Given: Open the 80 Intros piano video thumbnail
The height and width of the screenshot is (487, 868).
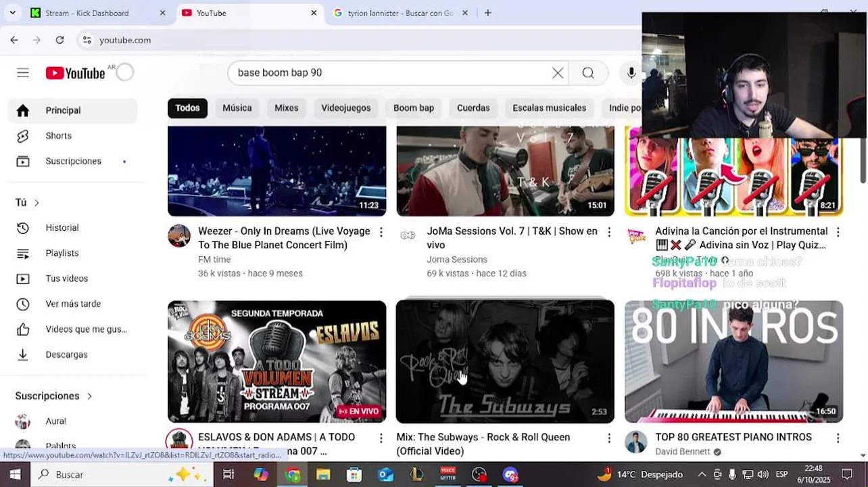Looking at the screenshot, I should pos(733,362).
